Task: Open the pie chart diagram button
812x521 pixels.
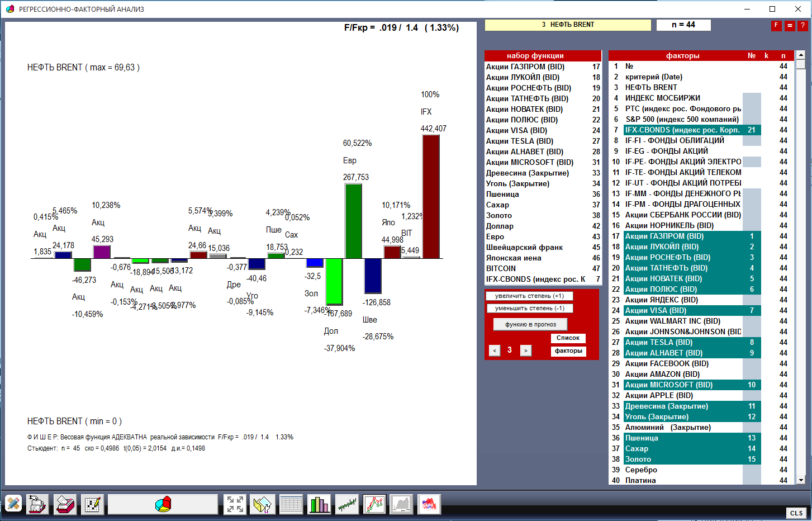Action: [x=163, y=504]
